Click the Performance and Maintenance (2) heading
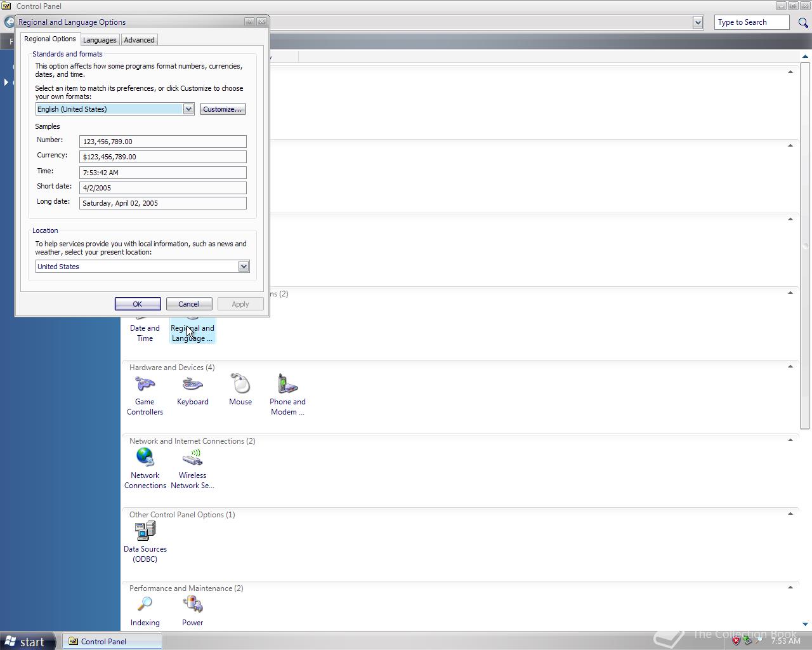Viewport: 812px width, 650px height. [x=187, y=588]
